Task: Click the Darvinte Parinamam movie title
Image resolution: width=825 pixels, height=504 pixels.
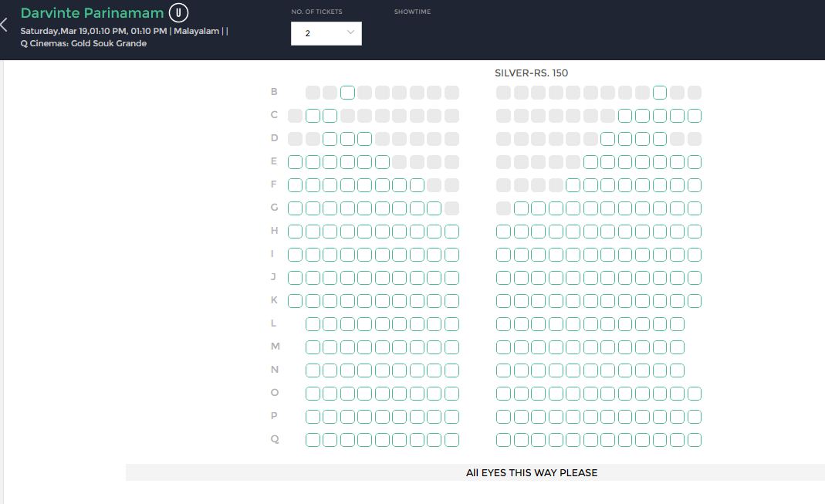Action: pos(92,13)
